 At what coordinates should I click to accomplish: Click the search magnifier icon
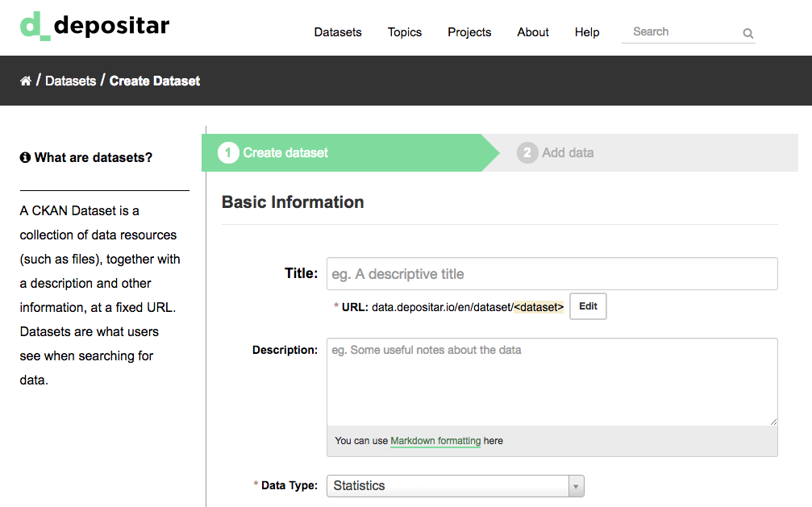747,33
